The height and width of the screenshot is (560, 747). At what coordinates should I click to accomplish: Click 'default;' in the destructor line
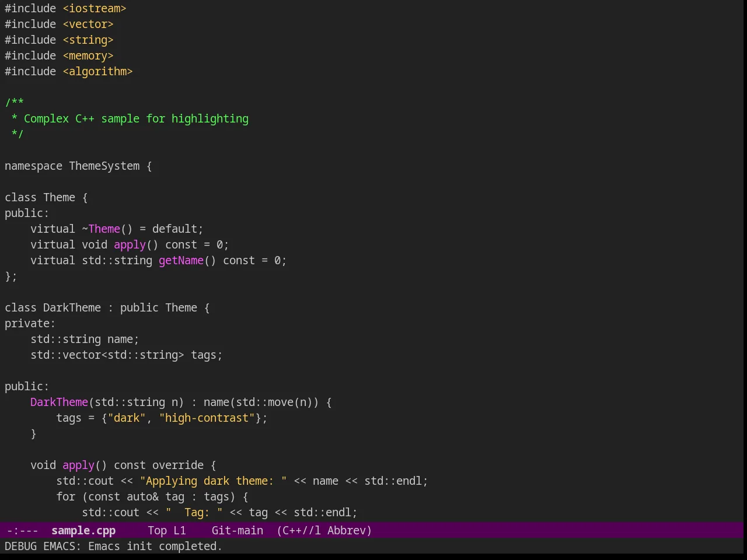tap(178, 229)
